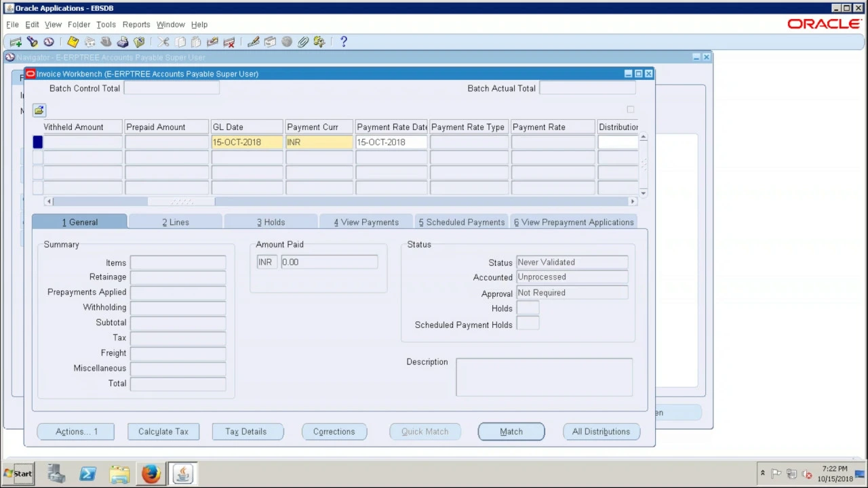Select the 1 General tab
Image resolution: width=868 pixels, height=488 pixels.
[79, 222]
